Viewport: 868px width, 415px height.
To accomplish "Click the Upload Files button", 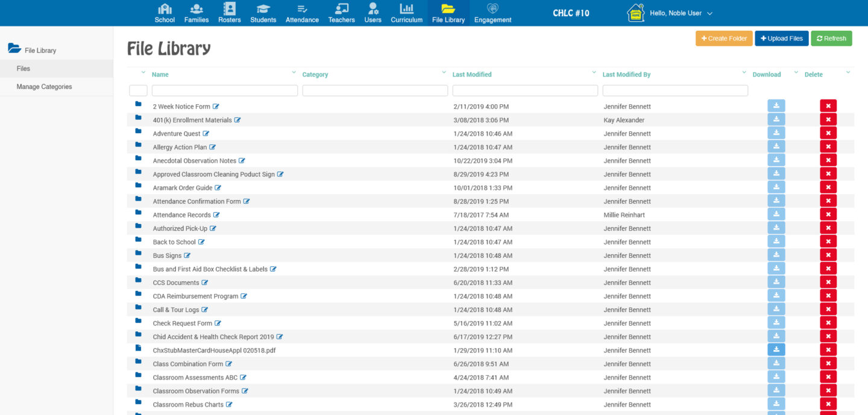I will point(781,39).
